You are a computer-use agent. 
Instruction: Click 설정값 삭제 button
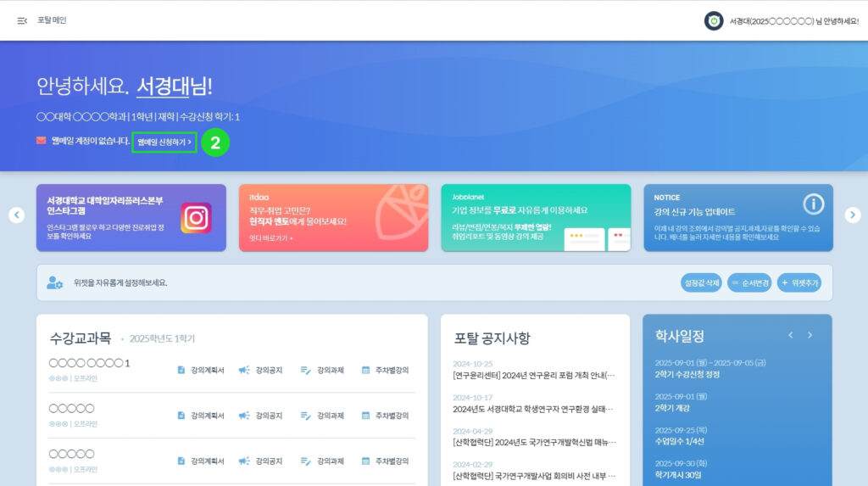tap(701, 282)
